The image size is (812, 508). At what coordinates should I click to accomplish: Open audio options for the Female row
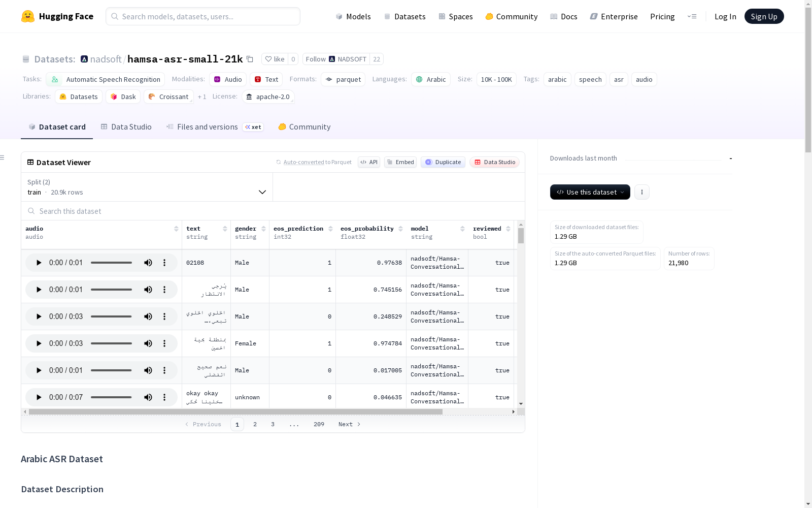click(164, 343)
